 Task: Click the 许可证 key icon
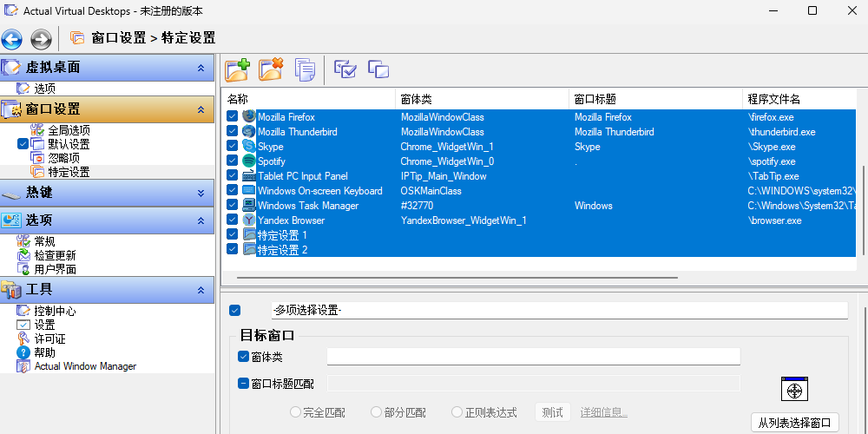[x=23, y=339]
